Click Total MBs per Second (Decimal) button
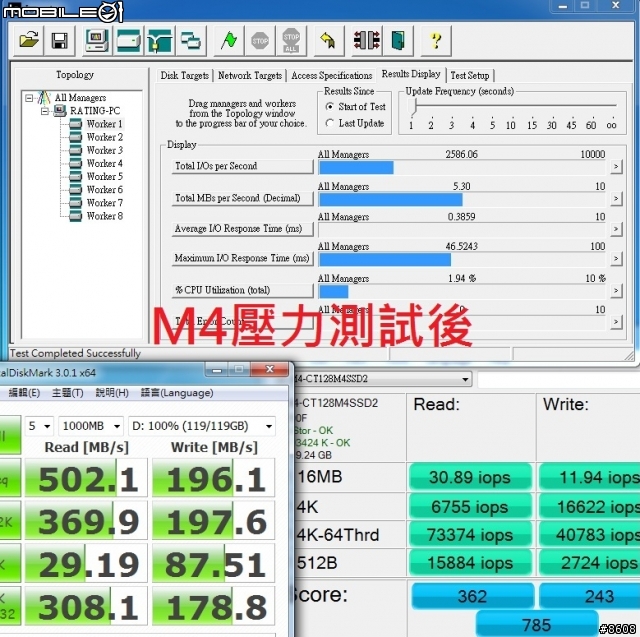This screenshot has width=640, height=637. pos(242,198)
